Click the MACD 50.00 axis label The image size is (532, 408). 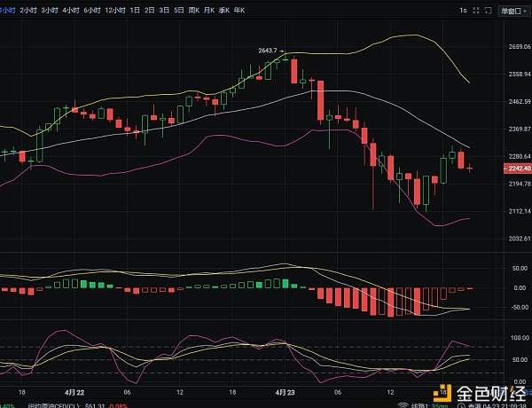point(520,269)
